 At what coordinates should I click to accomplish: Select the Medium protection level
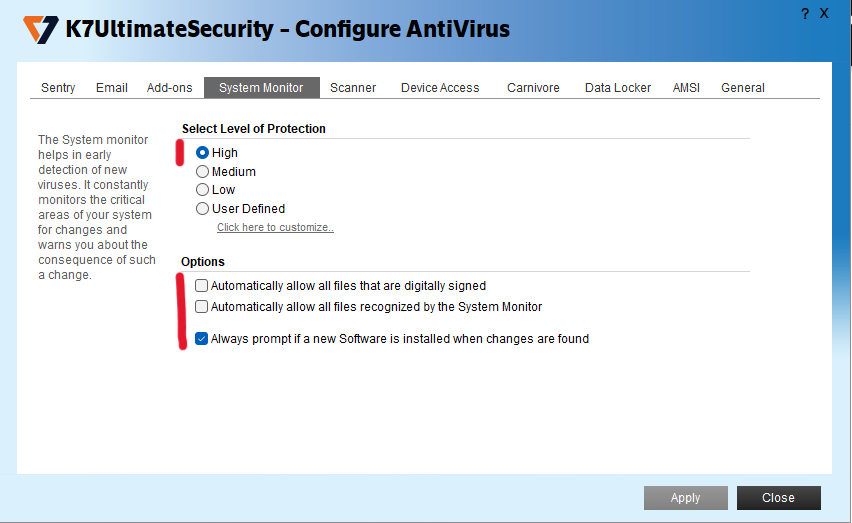[203, 172]
